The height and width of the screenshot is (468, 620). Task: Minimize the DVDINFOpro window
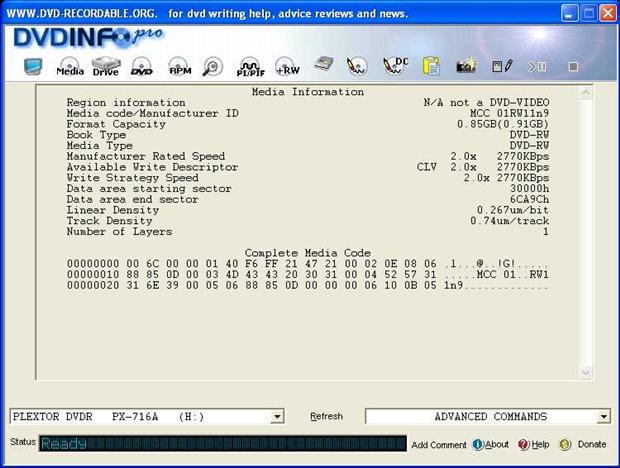(569, 14)
